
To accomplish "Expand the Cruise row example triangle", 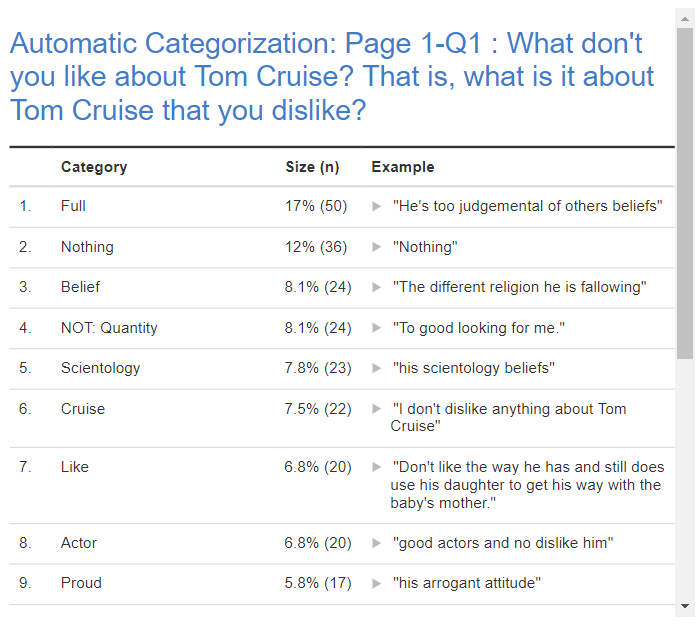I will (377, 409).
